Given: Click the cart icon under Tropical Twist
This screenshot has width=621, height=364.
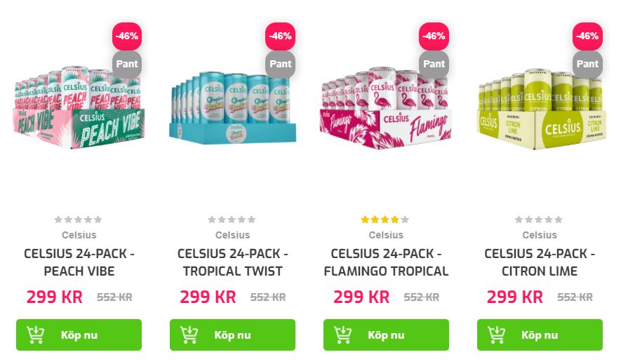Looking at the screenshot, I should pos(189,335).
